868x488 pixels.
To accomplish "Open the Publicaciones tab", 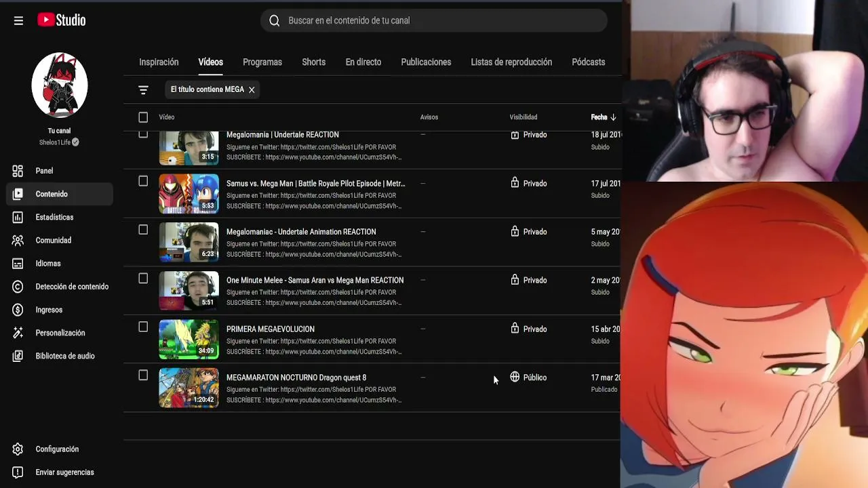I will [426, 62].
